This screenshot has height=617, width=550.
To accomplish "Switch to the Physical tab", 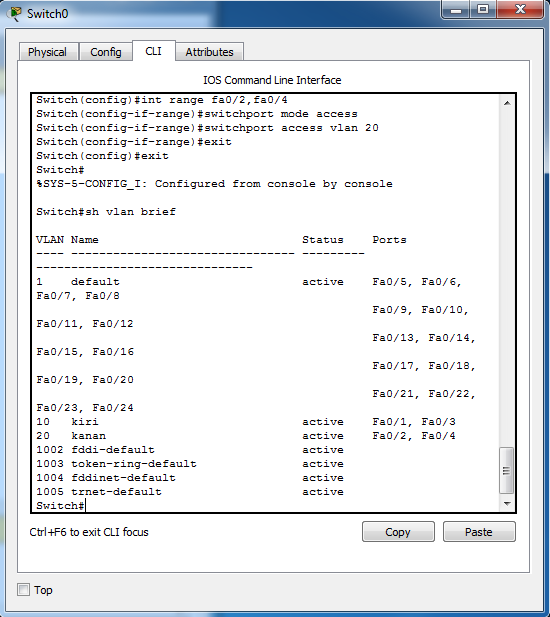I will (47, 52).
